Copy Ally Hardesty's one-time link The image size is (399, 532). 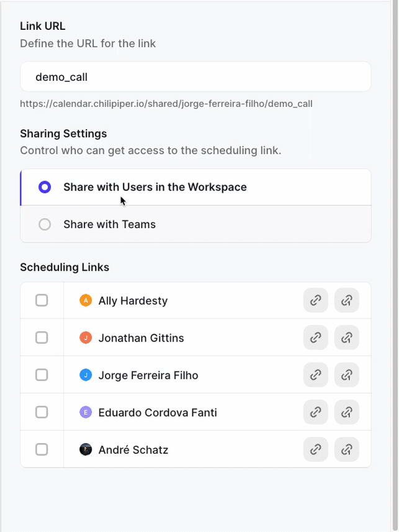tap(346, 300)
